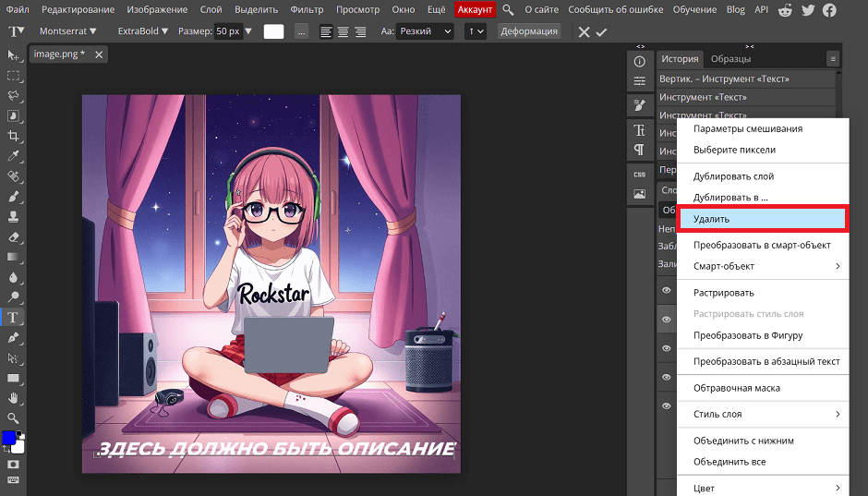Switch to the 'Образцы' tab

(730, 59)
